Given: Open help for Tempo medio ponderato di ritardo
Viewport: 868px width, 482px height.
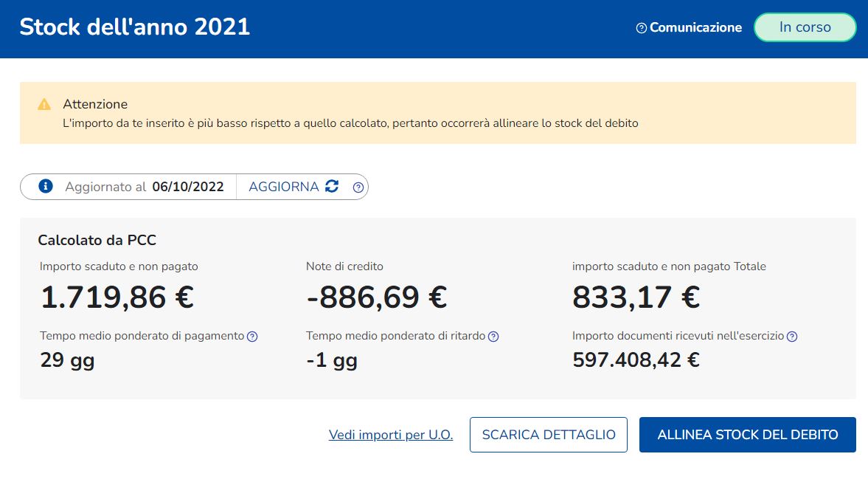Looking at the screenshot, I should [493, 337].
